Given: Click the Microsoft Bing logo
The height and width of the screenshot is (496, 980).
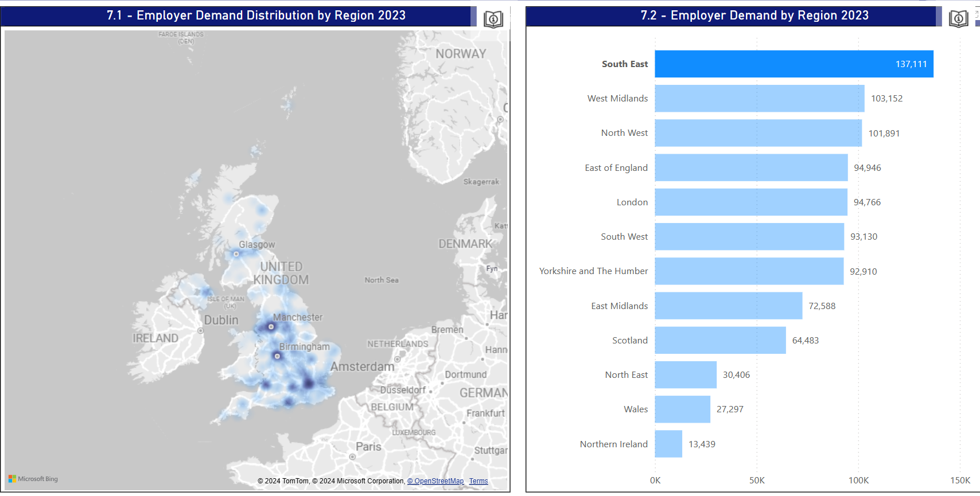Looking at the screenshot, I should point(33,479).
